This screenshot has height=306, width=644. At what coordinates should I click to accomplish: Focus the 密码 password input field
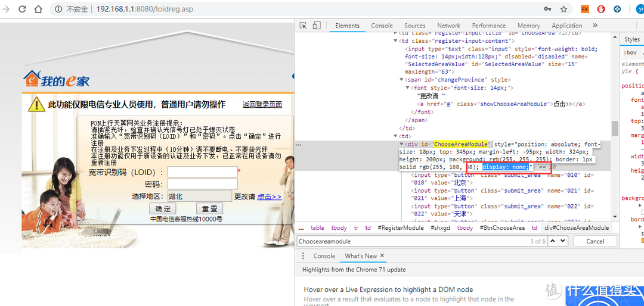(x=203, y=184)
